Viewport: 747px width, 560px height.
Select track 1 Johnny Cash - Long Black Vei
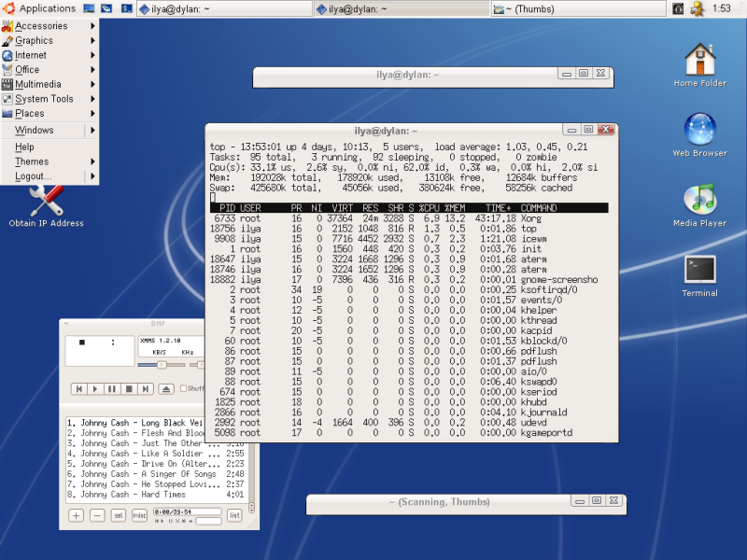coord(134,423)
